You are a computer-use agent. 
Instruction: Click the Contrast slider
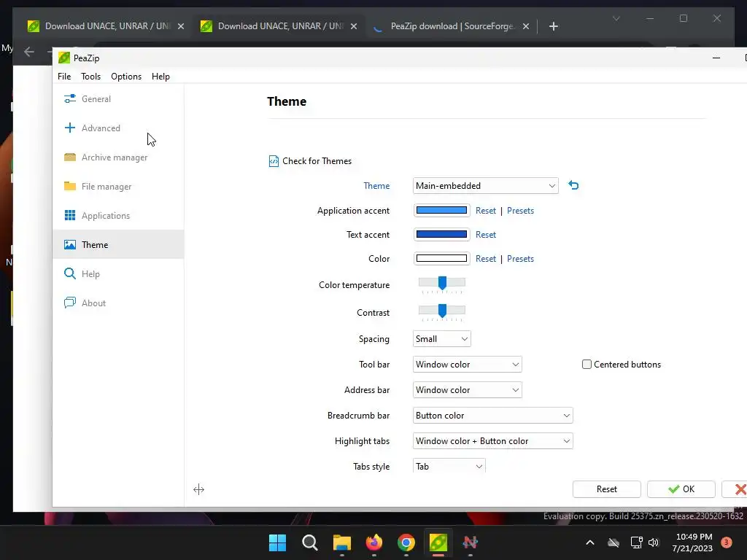pyautogui.click(x=441, y=312)
